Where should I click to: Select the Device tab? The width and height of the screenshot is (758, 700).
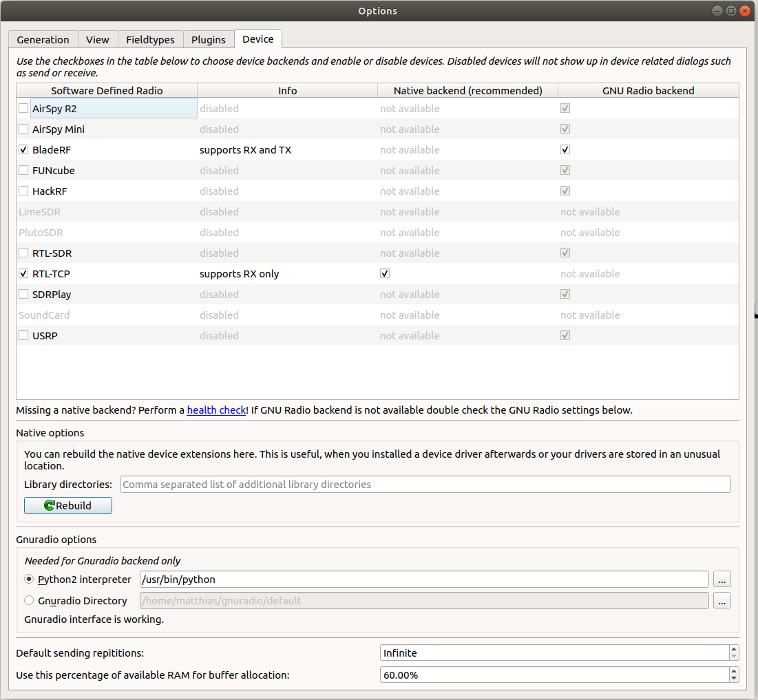258,39
